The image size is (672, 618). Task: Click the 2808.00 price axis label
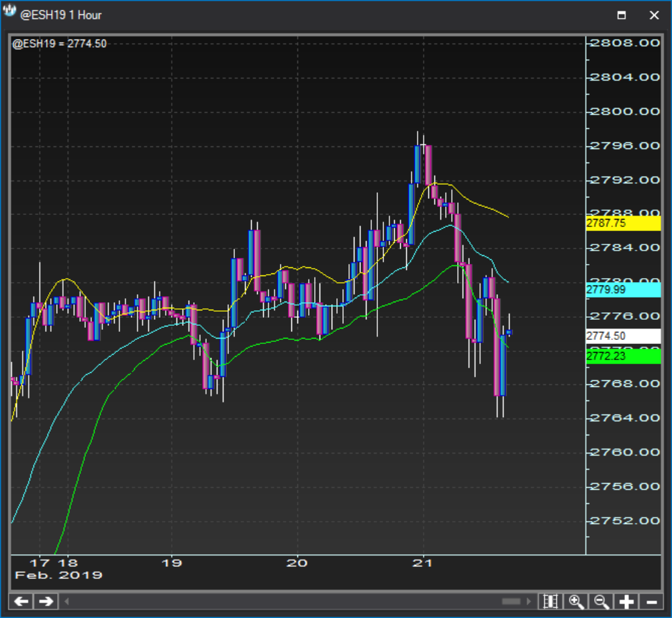point(625,43)
